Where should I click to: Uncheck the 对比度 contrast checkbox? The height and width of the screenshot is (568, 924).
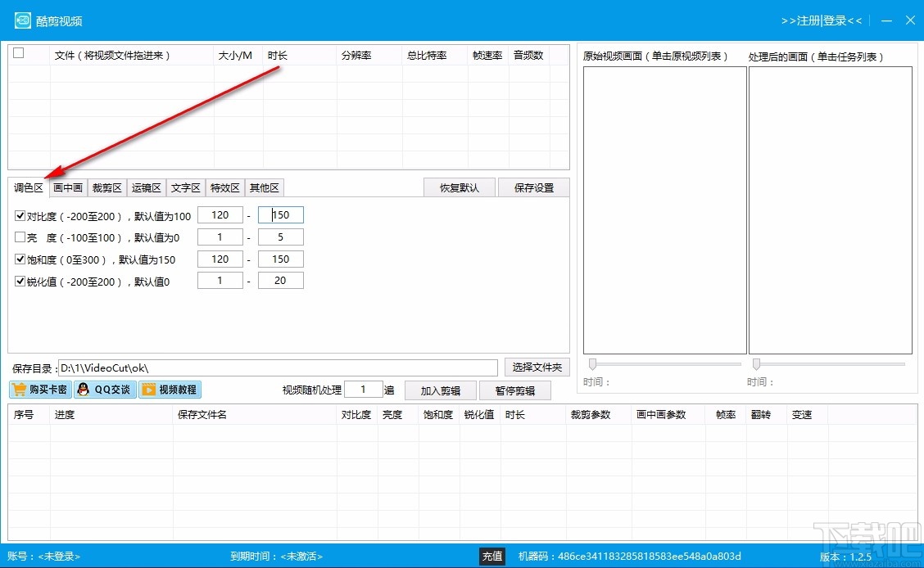20,216
